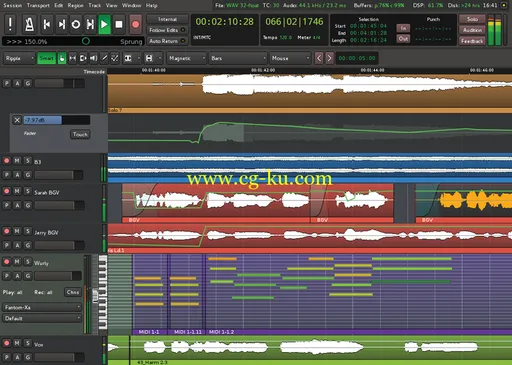Nudge forward with right arrow button
512x365 pixels.
click(x=329, y=58)
